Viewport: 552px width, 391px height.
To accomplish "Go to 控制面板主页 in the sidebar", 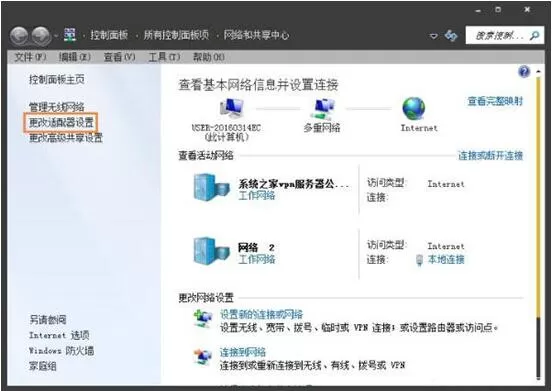I will coord(57,80).
